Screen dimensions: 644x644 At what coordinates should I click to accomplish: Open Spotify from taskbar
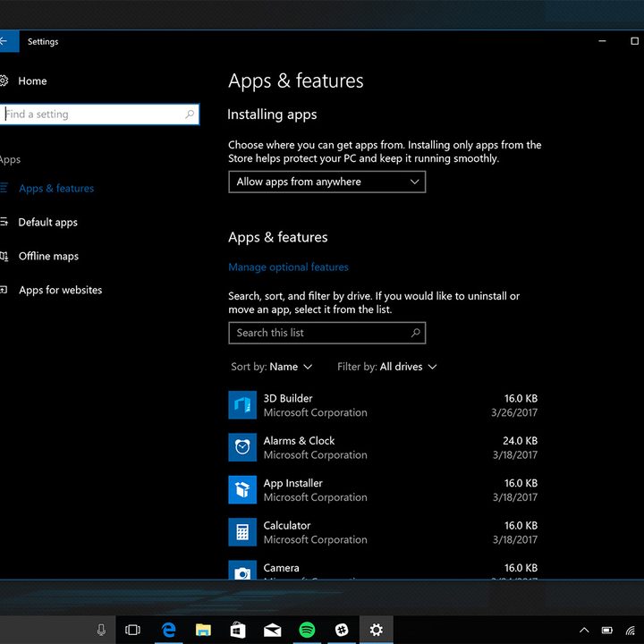point(307,630)
